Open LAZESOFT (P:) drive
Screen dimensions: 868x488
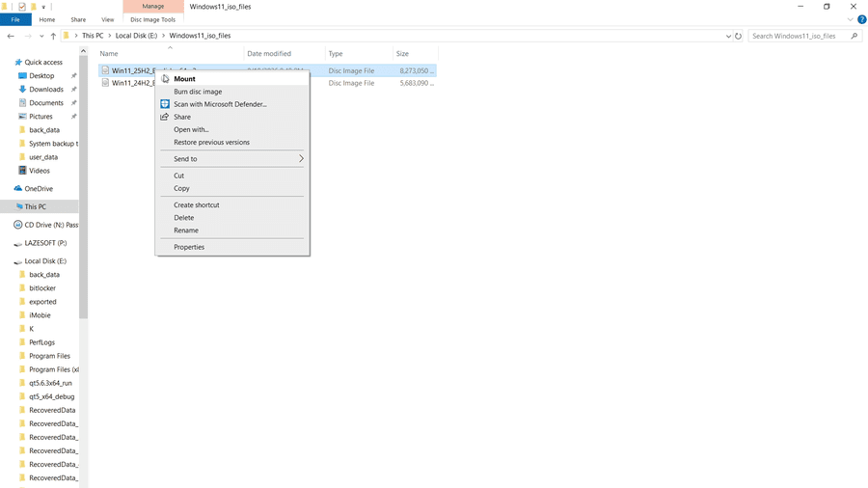(44, 243)
